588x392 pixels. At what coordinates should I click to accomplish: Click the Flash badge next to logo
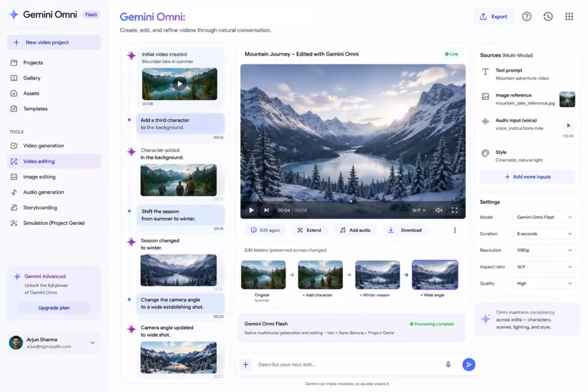coord(91,14)
